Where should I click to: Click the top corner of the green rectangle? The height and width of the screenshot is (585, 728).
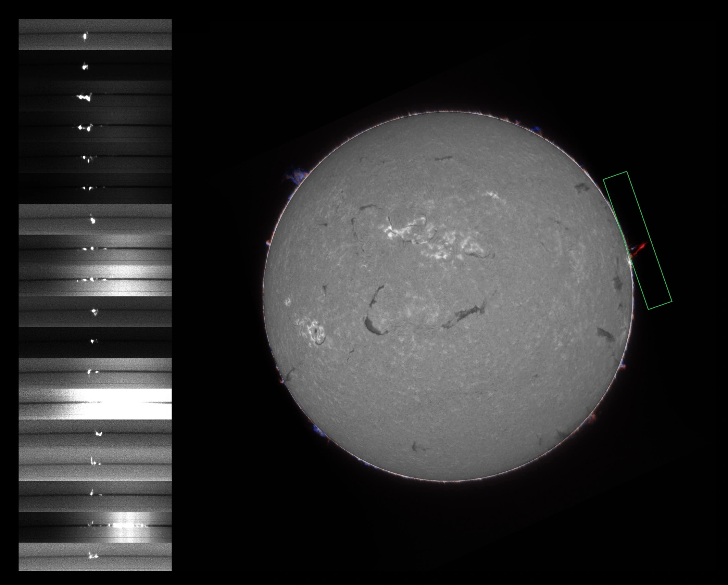coord(627,172)
